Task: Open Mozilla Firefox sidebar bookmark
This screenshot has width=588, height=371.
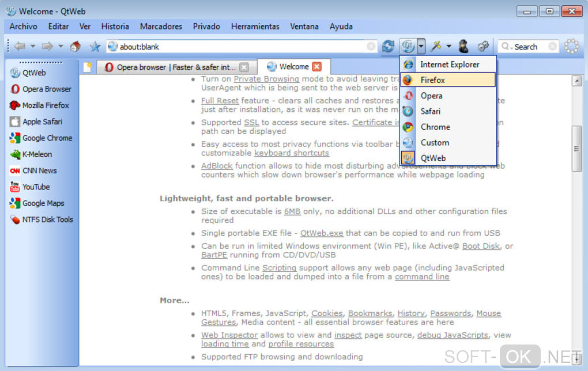Action: 40,105
